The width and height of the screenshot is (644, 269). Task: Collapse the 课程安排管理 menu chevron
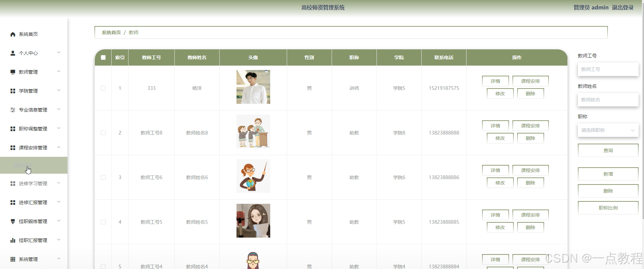click(59, 147)
